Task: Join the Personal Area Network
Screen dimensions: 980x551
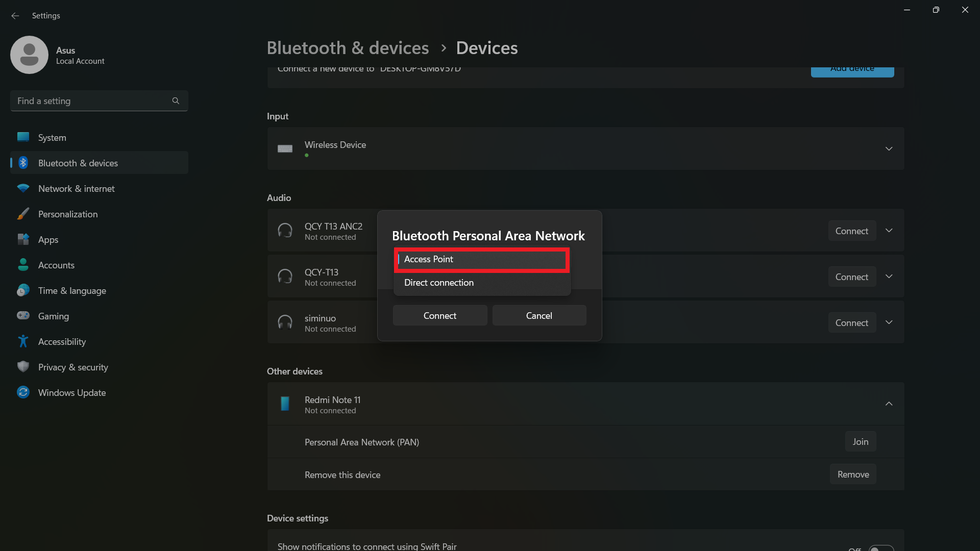Action: click(x=860, y=441)
